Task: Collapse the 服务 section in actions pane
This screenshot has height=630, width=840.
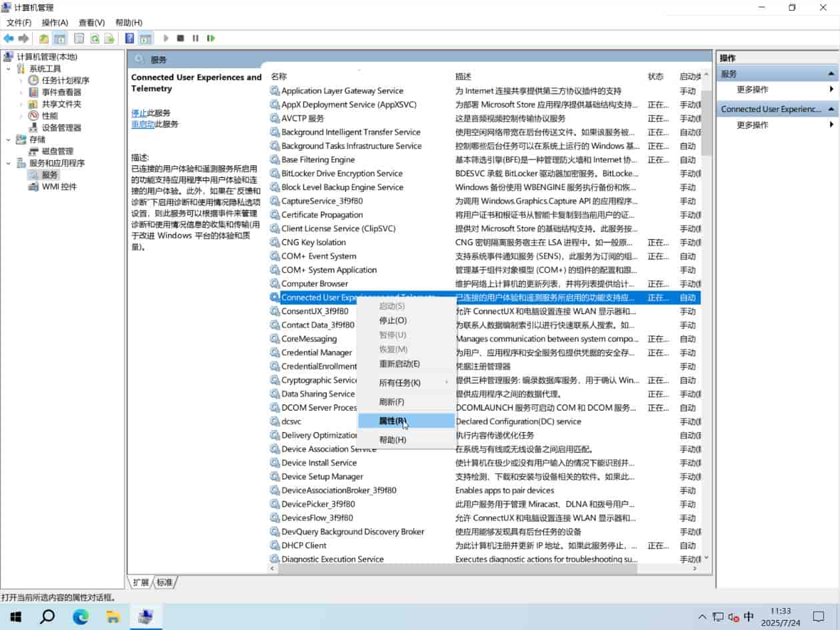Action: pyautogui.click(x=831, y=74)
